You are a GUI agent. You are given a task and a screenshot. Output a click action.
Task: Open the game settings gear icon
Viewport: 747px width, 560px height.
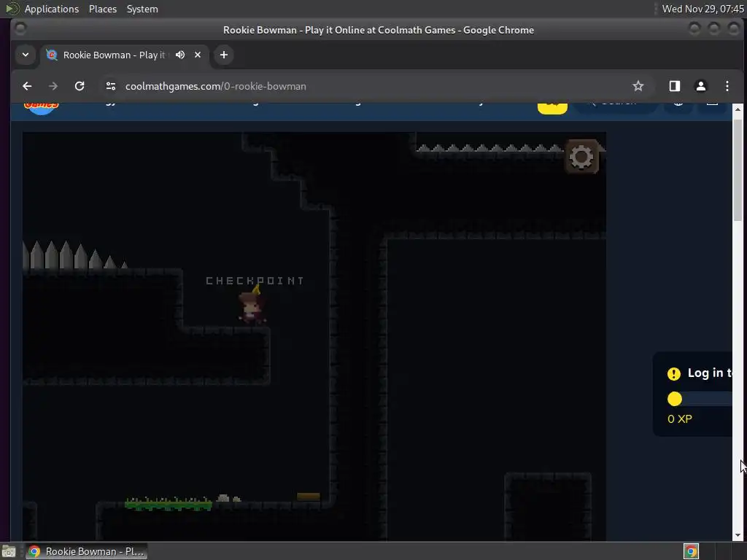pos(581,157)
